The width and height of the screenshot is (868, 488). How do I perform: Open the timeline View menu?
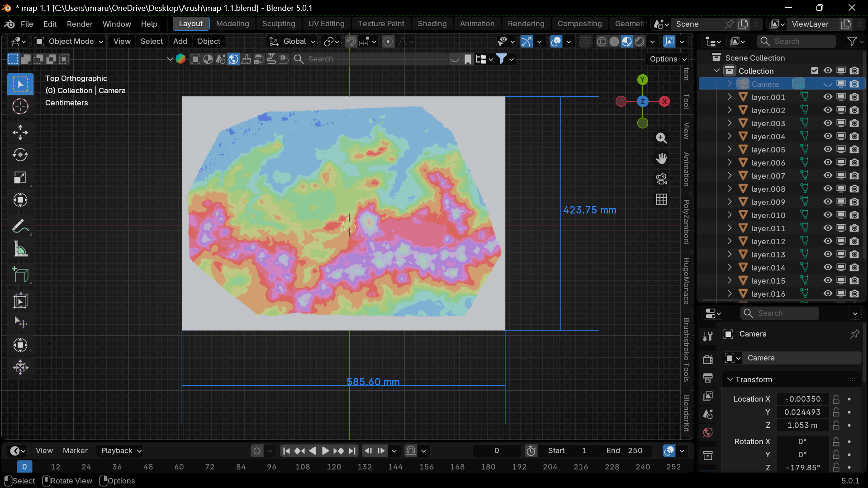point(44,451)
